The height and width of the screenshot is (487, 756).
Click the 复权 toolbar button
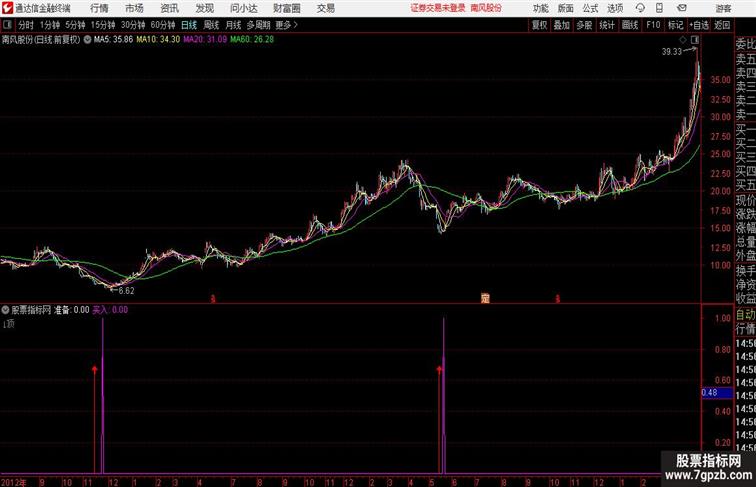540,25
